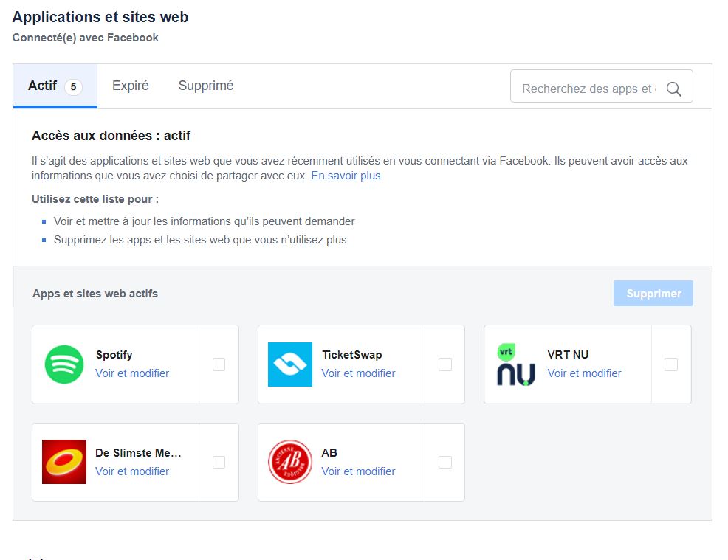Open Voir et modifier for TicketSwap
Image resolution: width=728 pixels, height=560 pixels.
point(358,373)
